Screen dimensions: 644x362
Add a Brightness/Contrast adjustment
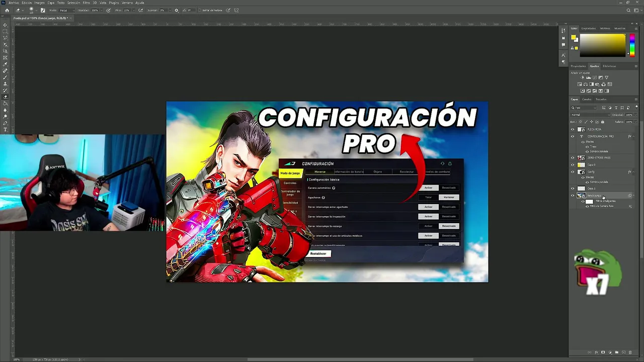(583, 77)
